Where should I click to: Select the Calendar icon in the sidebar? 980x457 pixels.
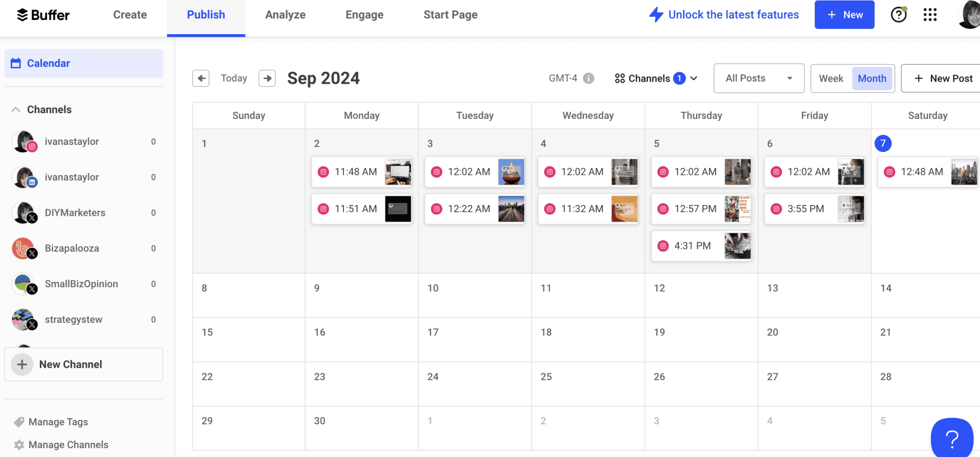[x=15, y=63]
